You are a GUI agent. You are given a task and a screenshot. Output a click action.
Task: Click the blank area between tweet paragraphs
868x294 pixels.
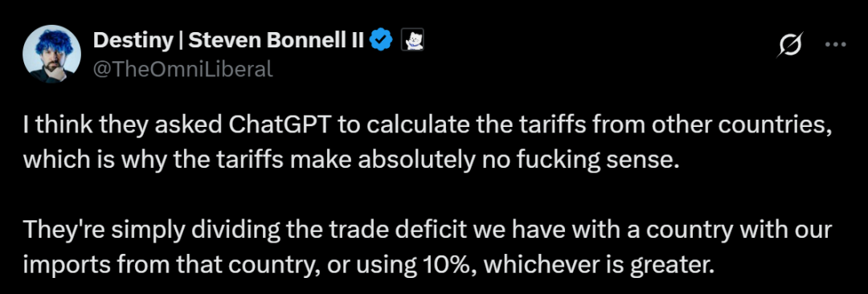428,195
